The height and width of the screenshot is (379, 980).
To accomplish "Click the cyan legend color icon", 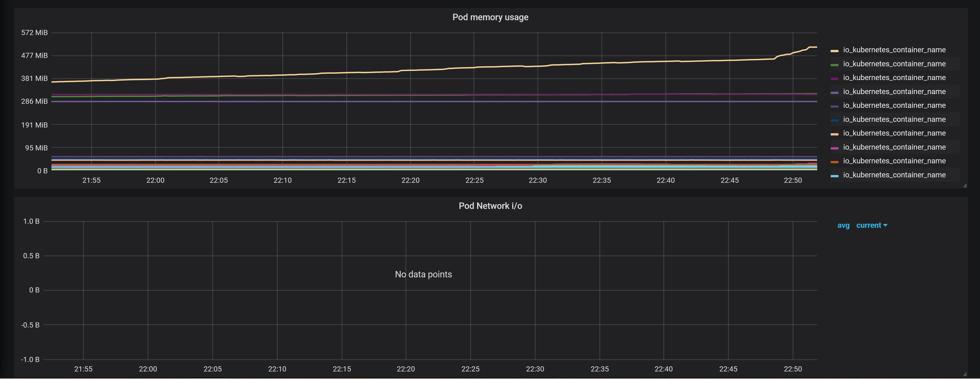I will 834,176.
